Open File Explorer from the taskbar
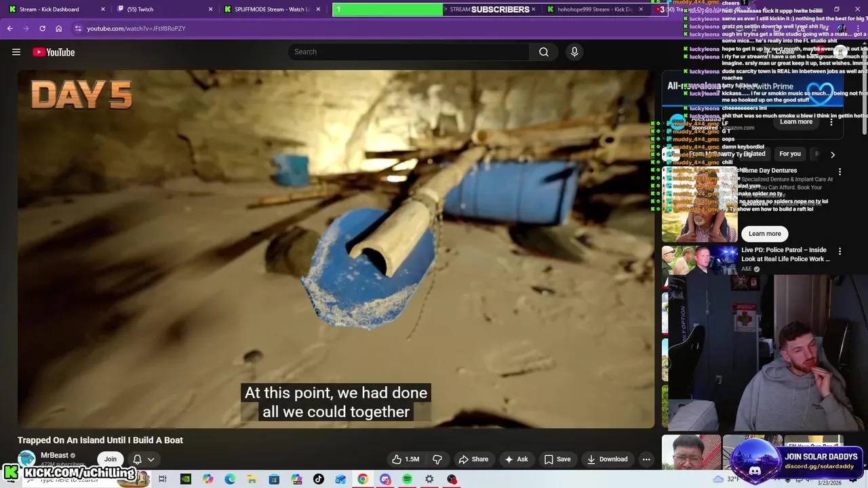This screenshot has width=868, height=488. (252, 479)
